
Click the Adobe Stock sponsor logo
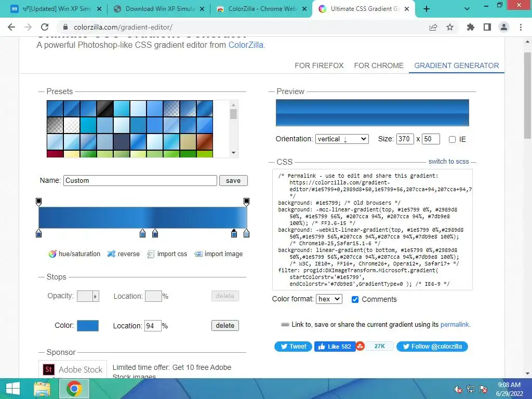click(x=73, y=369)
